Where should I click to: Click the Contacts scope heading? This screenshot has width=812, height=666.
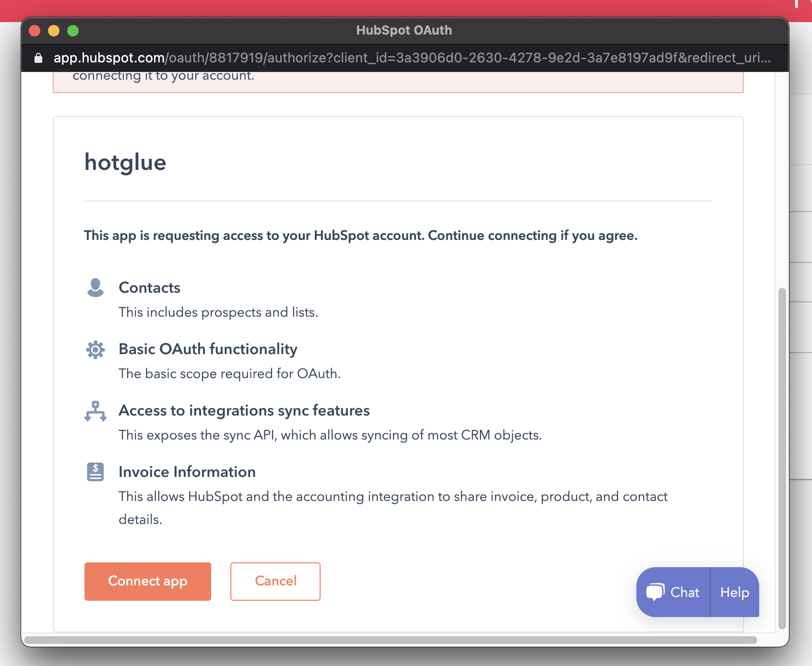coord(150,287)
